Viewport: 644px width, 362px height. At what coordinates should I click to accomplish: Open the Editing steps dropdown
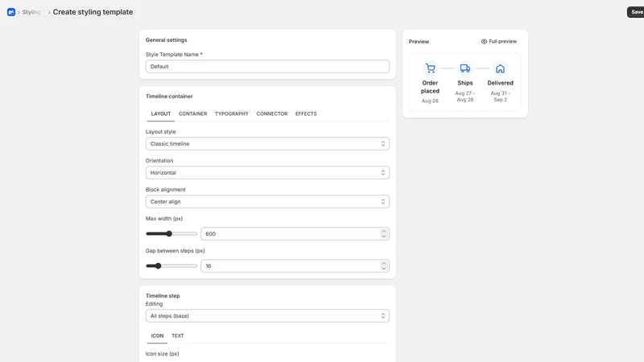pyautogui.click(x=267, y=316)
